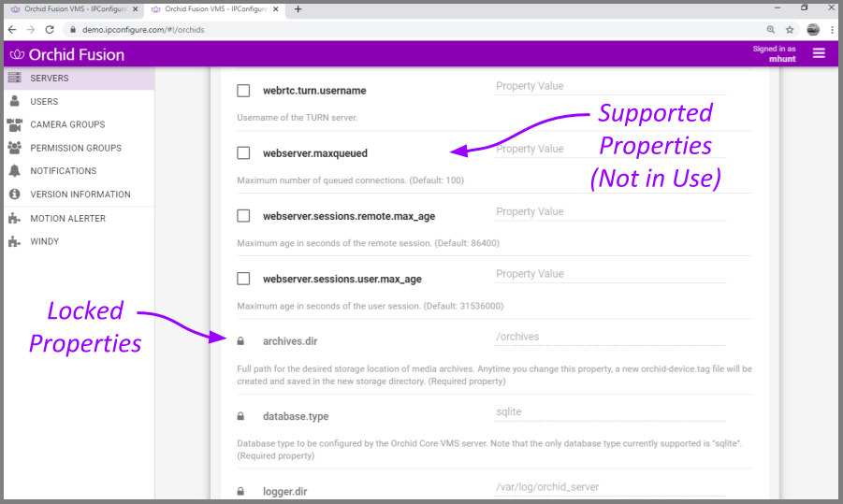
Task: Close the active Orchid Fusion VMS tab
Action: 276,9
